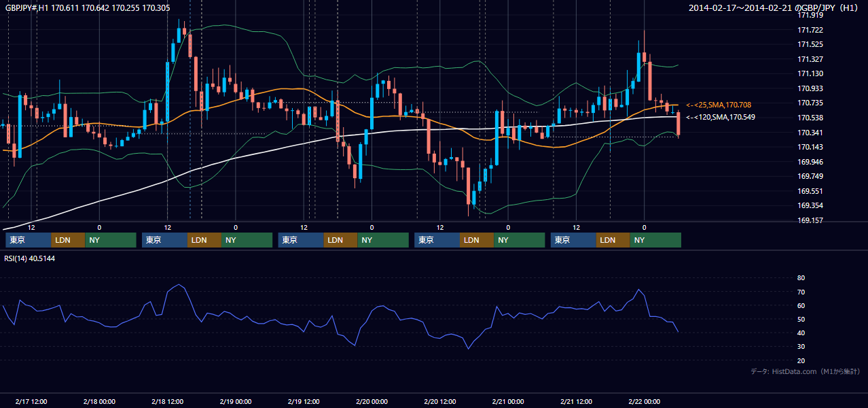Select the 2/19 12:00 time axis label
This screenshot has width=868, height=408.
[304, 401]
